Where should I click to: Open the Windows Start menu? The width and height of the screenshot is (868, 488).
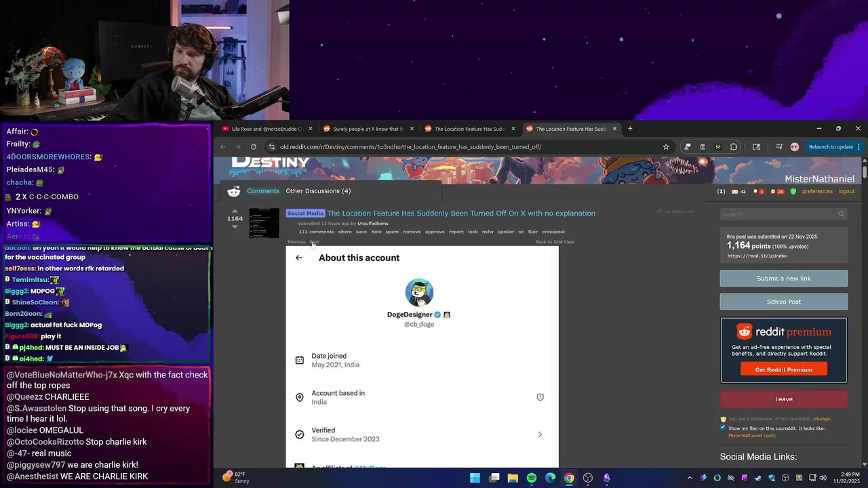pos(475,478)
